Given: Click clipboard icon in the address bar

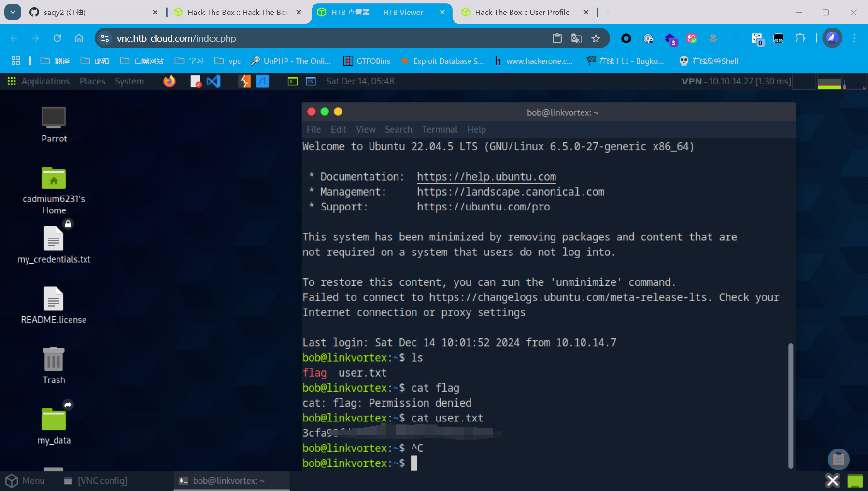Looking at the screenshot, I should tap(557, 39).
